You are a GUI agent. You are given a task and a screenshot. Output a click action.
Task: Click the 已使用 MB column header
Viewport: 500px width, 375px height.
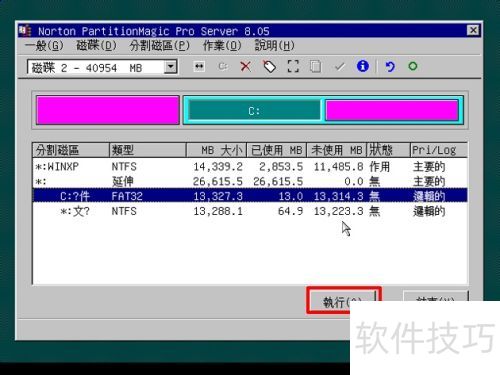point(276,150)
